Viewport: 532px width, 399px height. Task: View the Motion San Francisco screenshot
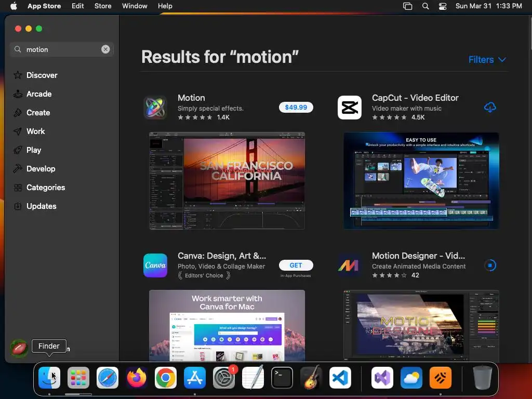(227, 181)
